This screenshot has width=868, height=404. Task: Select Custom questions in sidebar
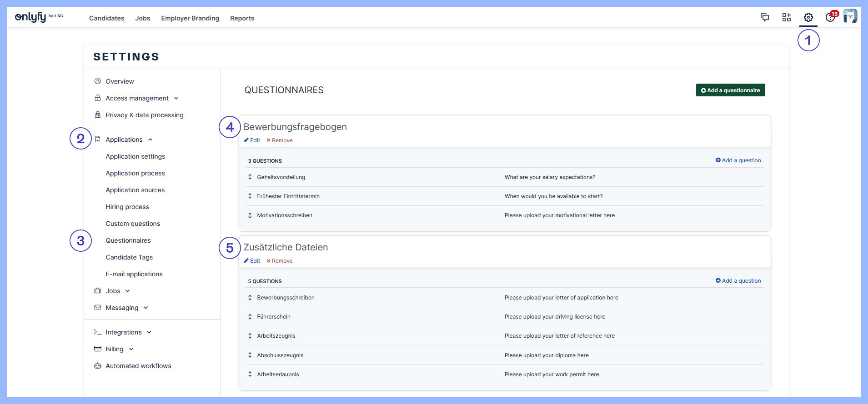click(133, 224)
